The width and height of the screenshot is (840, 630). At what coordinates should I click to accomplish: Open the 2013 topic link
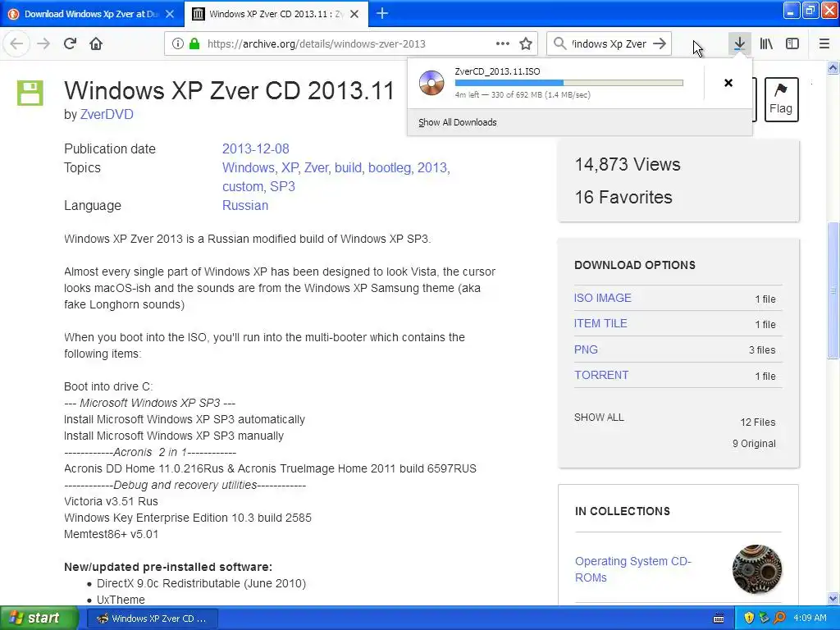pyautogui.click(x=433, y=167)
